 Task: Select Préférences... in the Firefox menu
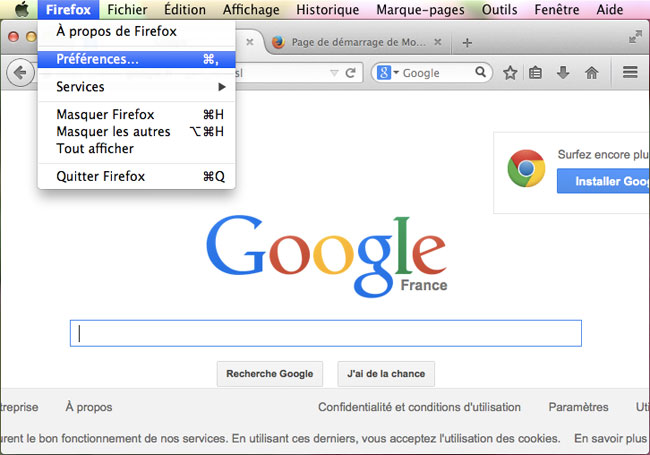click(x=136, y=59)
